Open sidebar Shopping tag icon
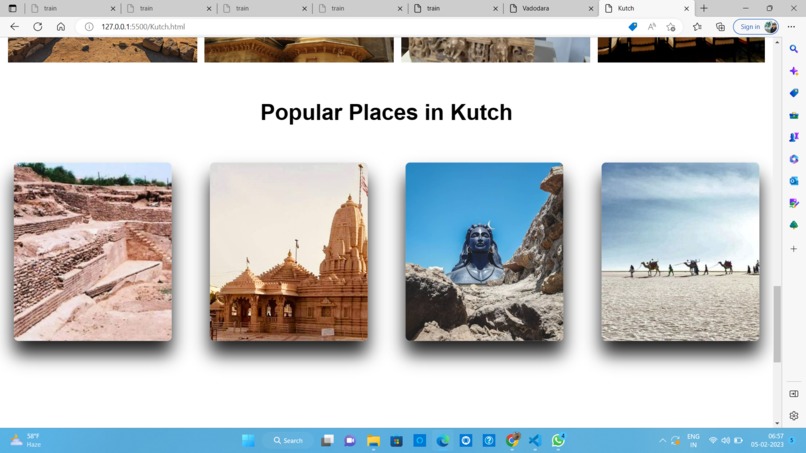This screenshot has height=453, width=806. pos(794,93)
